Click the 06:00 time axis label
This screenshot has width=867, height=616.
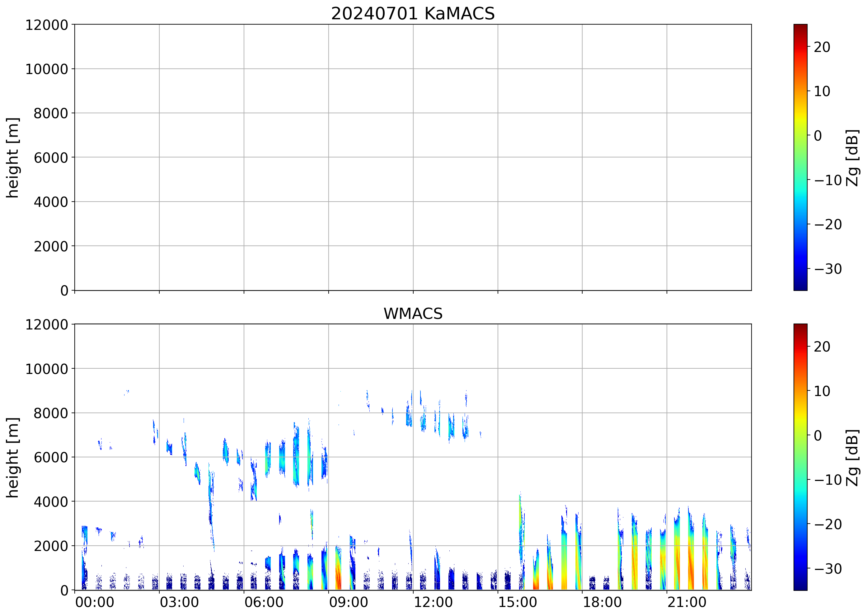264,602
